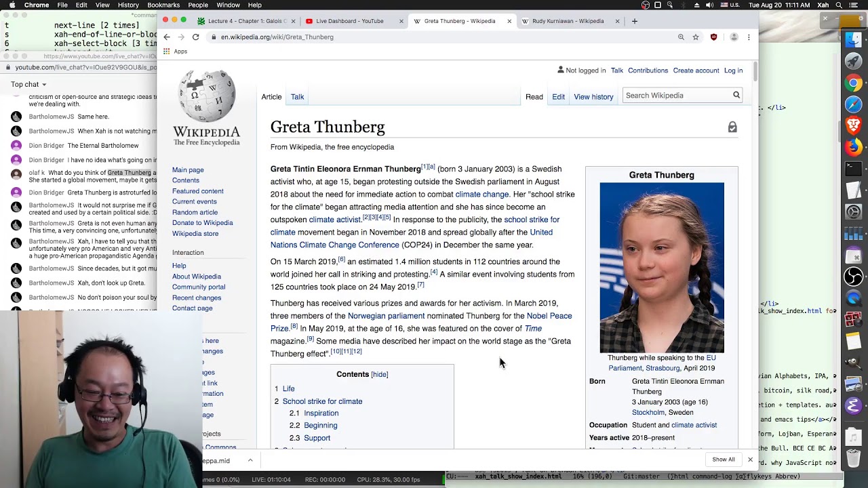868x488 pixels.
Task: Open the View history tab
Action: (x=593, y=97)
